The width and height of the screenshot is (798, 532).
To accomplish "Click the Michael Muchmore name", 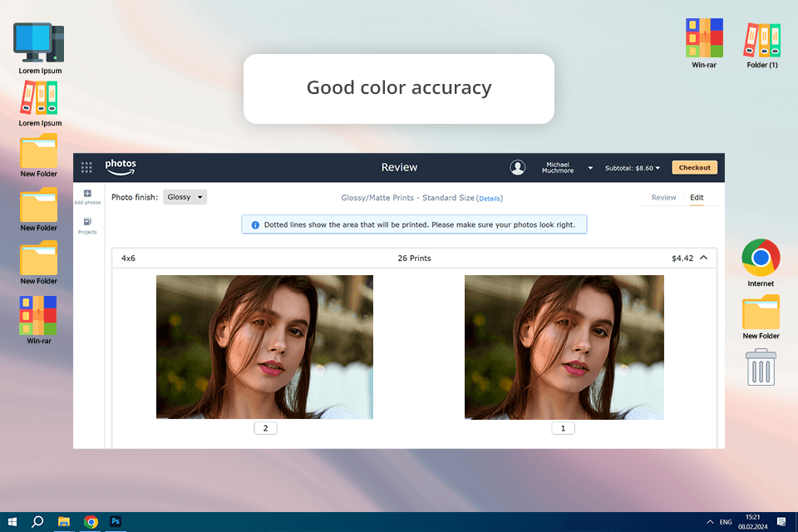I will tap(558, 167).
